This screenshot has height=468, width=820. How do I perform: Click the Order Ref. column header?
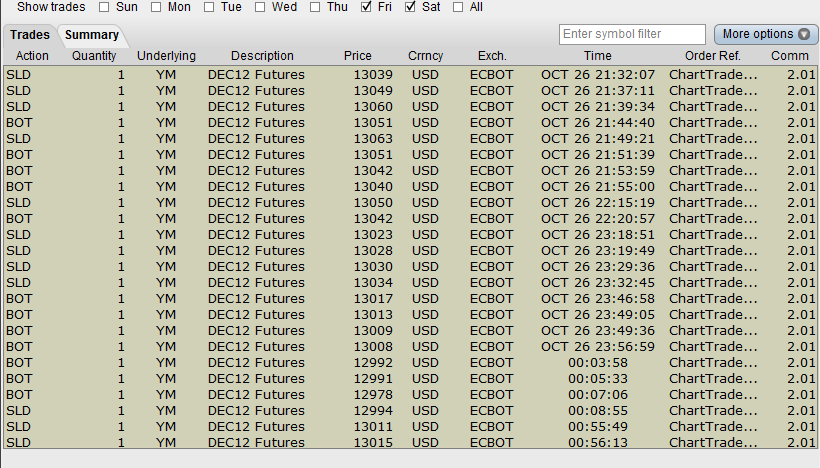point(713,56)
